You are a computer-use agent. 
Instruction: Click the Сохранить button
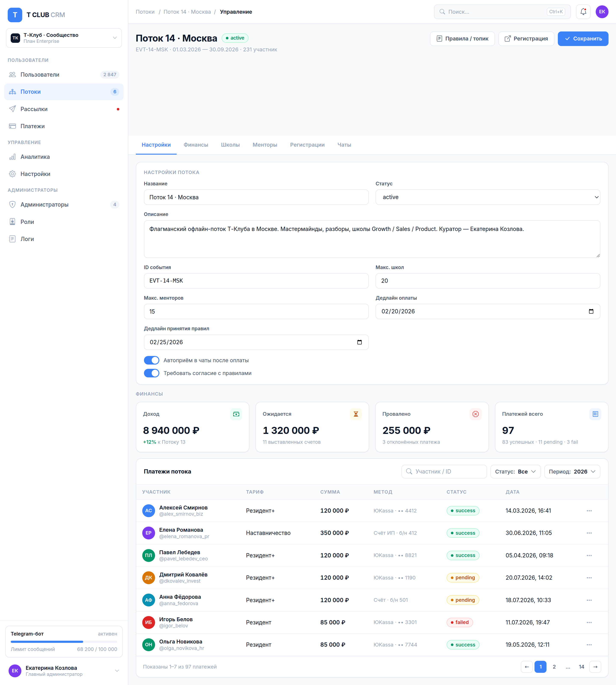tap(583, 39)
